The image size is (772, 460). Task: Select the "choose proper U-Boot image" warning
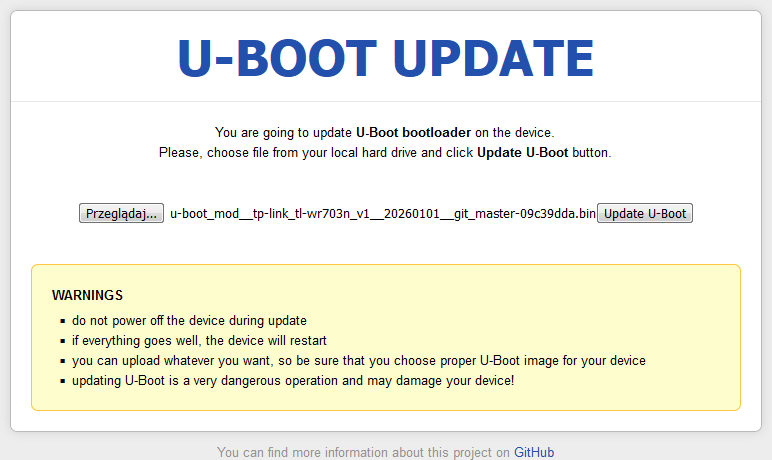358,361
